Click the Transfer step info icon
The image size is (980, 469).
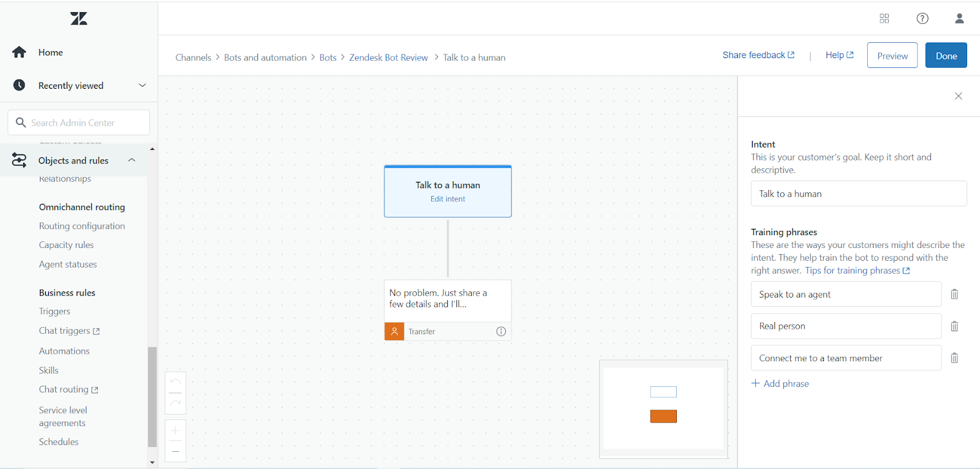(501, 332)
